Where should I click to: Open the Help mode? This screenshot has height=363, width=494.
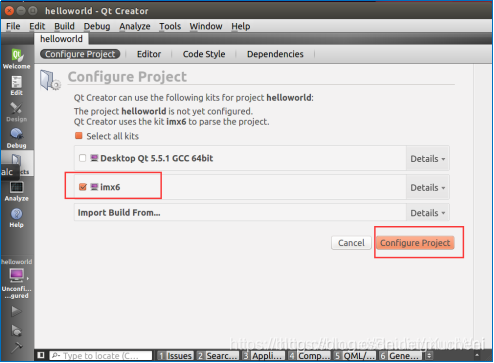coord(16,218)
